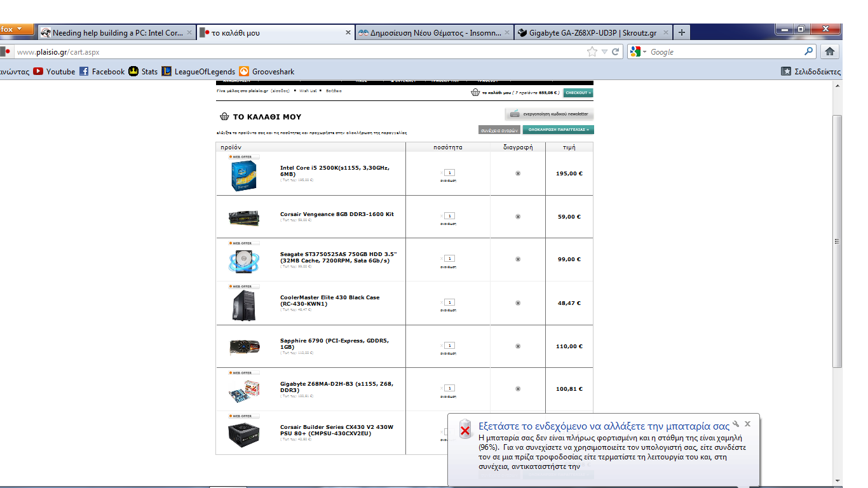Open the Wish List link
868x488 pixels.
[x=308, y=91]
